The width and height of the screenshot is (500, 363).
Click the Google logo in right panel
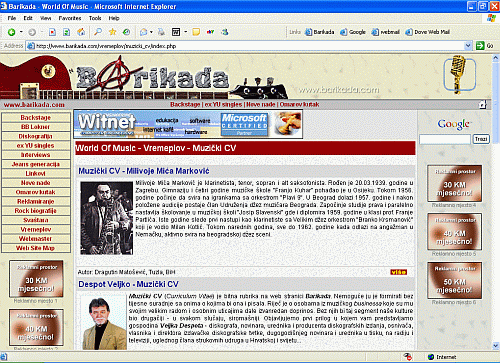coord(454,124)
